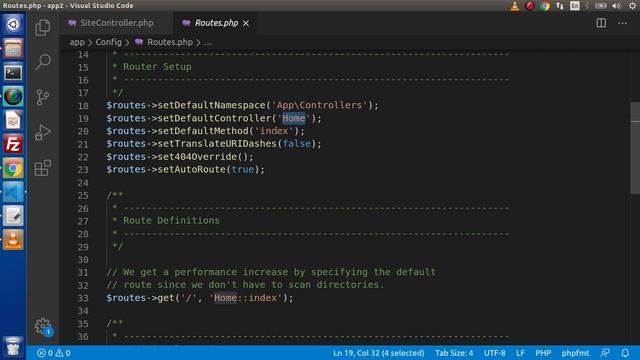Open the feedback icon in status bar
This screenshot has width=640, height=360.
pos(604,353)
